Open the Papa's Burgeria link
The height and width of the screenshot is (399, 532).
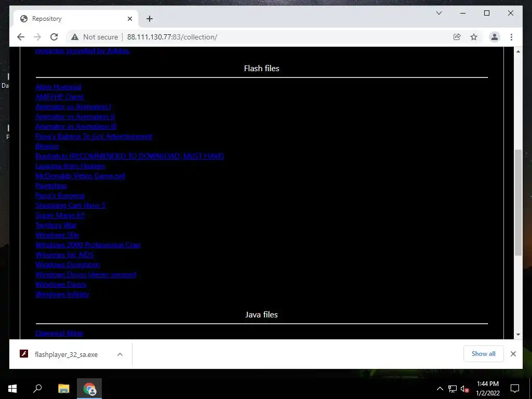point(60,195)
